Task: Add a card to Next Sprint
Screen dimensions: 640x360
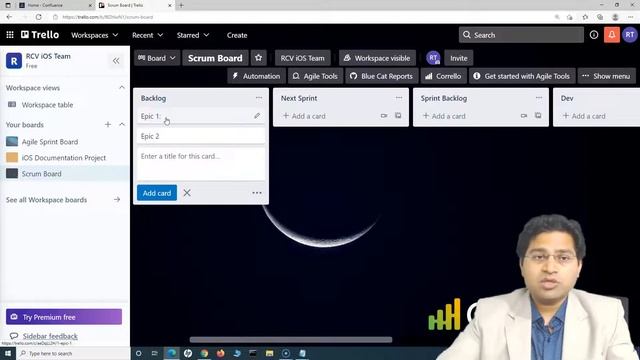Action: tap(304, 116)
